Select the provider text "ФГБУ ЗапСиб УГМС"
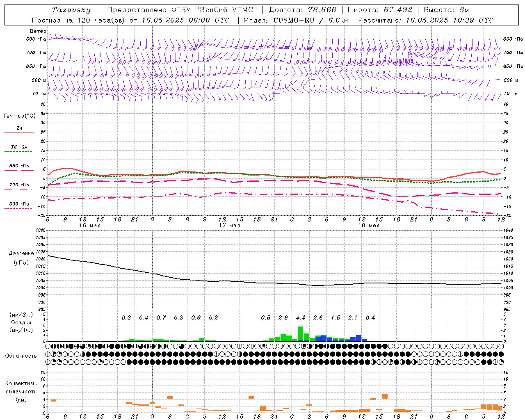 coord(213,10)
